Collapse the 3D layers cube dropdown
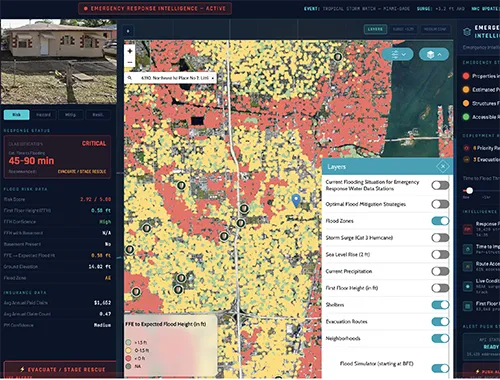Image resolution: width=500 pixels, height=380 pixels. pos(434,54)
